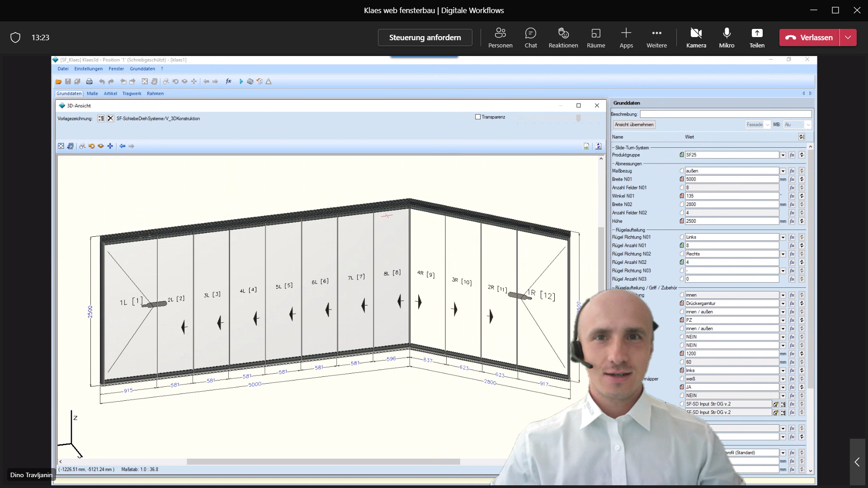Viewport: 868px width, 488px height.
Task: Open the Produktgruppe SF25 dropdown
Action: click(x=783, y=155)
